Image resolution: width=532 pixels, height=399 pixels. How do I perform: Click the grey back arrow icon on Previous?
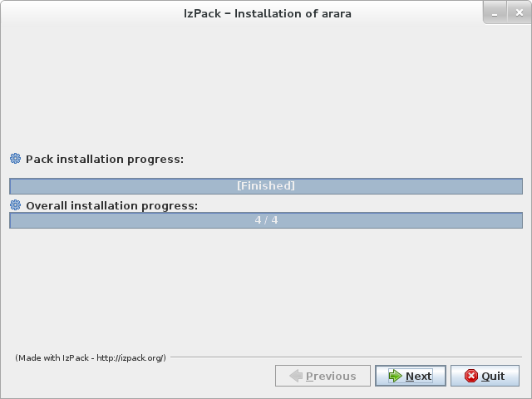[x=296, y=376]
